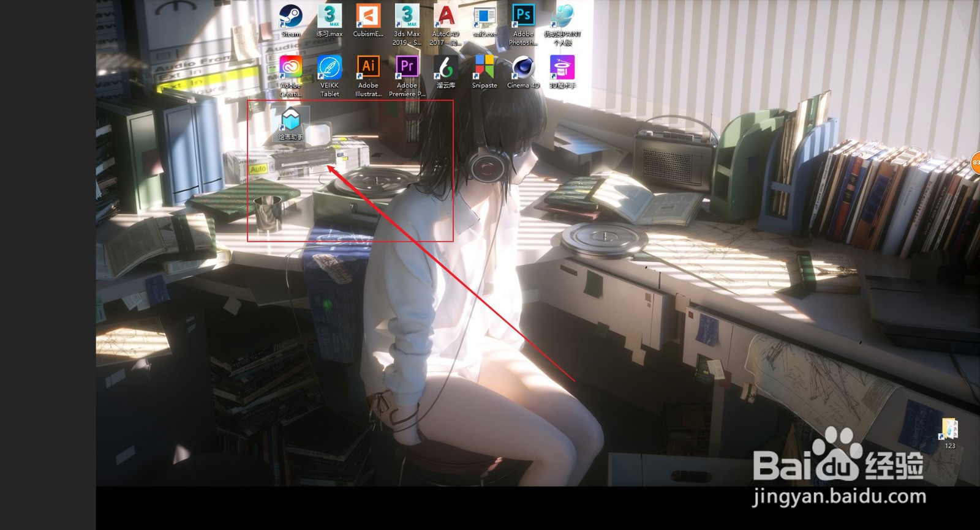Open the Adobe Creative Cloud shortcut

coord(290,76)
